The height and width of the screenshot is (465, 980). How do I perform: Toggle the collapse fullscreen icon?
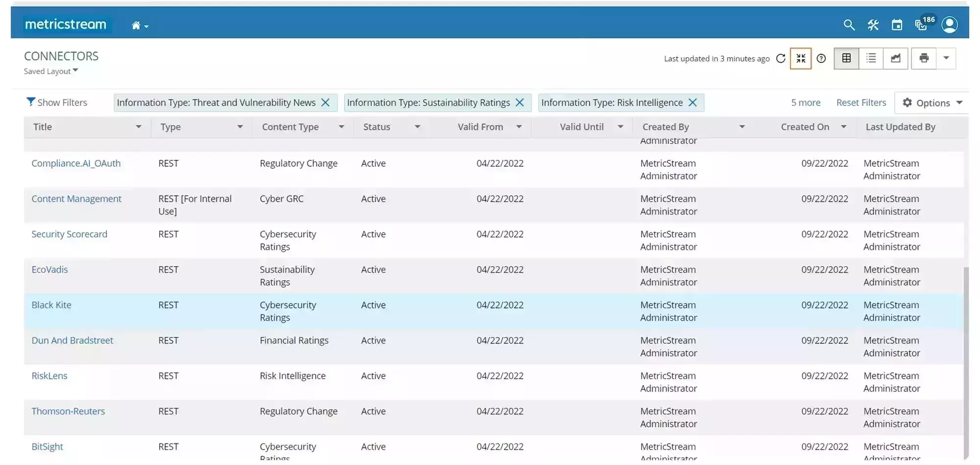801,58
